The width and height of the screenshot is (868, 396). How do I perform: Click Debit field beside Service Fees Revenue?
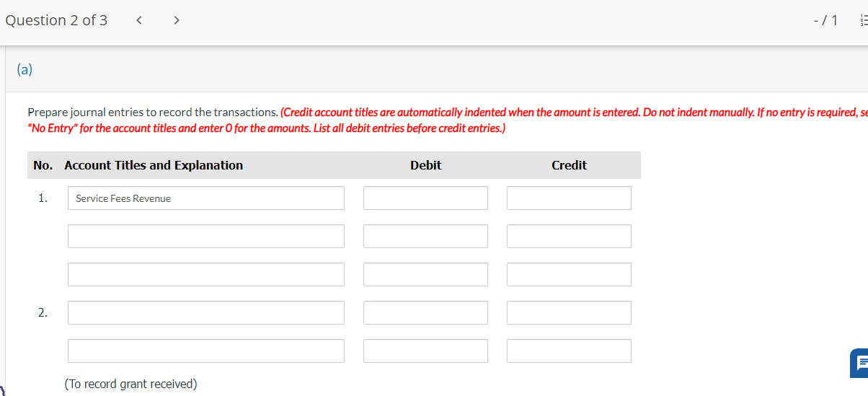coord(425,198)
